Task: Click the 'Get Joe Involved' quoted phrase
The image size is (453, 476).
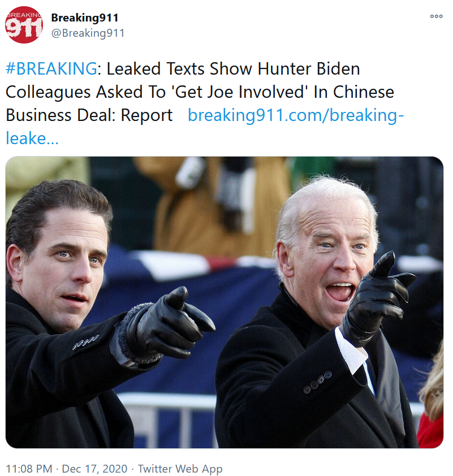Action: [x=240, y=92]
